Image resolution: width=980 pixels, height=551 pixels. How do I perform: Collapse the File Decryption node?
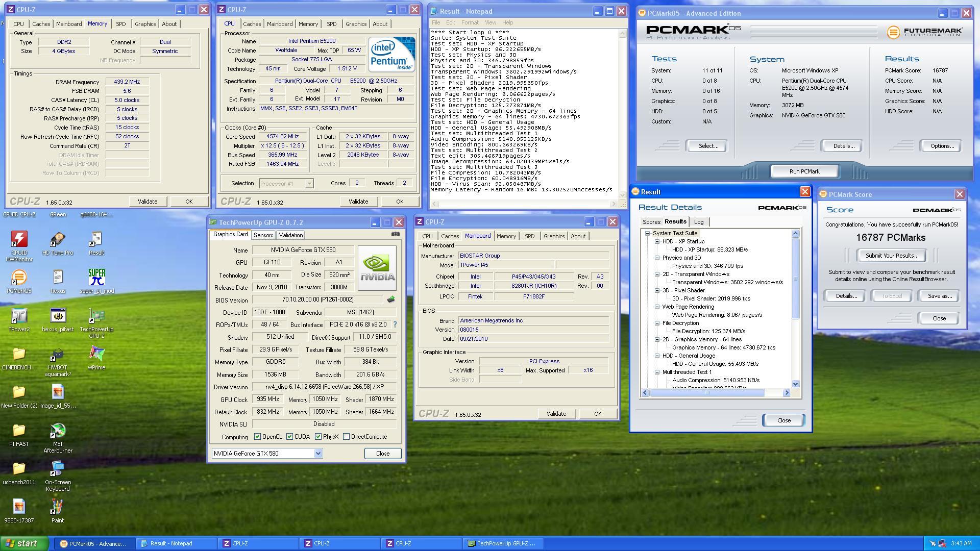pyautogui.click(x=657, y=323)
